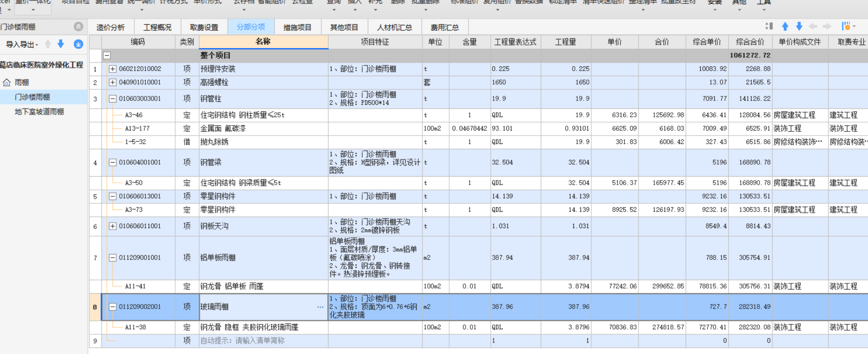This screenshot has width=868, height=354.
Task: Collapse the 门诊楼雨棚 side panel header
Action: tap(79, 27)
